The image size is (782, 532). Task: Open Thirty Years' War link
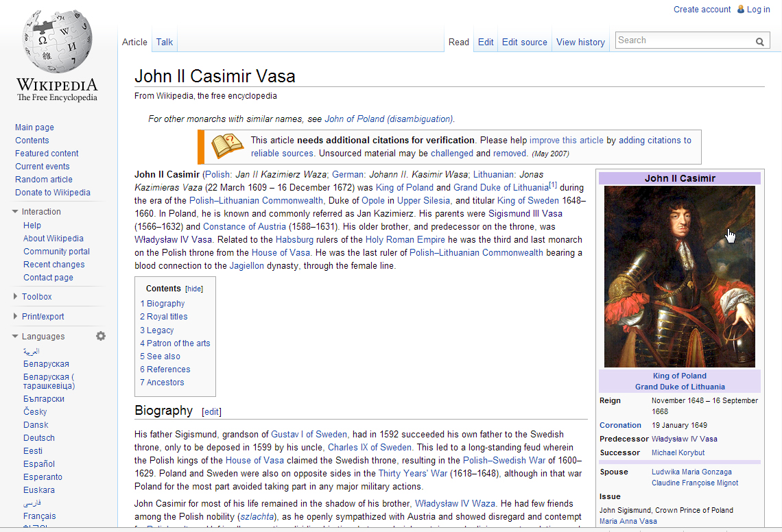coord(413,473)
